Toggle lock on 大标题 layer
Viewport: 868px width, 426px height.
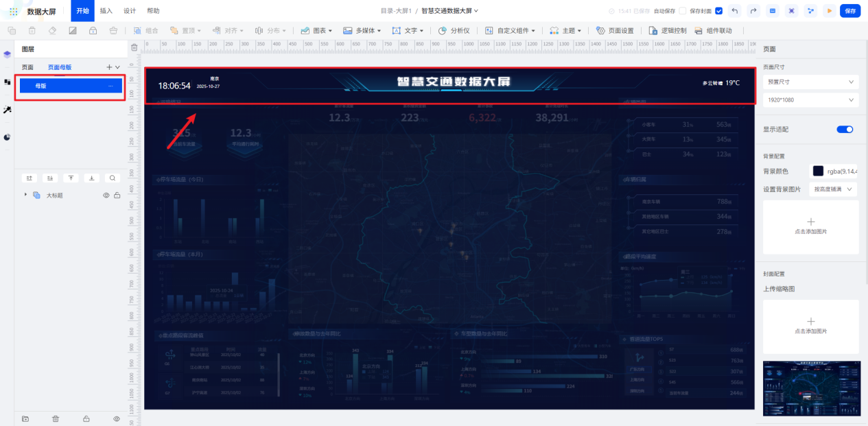click(117, 196)
